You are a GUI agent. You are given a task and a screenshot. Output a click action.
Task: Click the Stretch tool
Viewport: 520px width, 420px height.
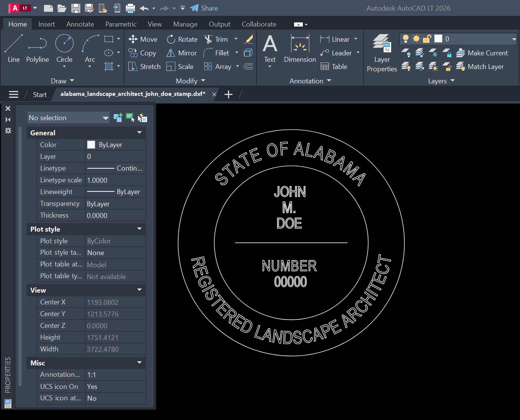pos(144,66)
